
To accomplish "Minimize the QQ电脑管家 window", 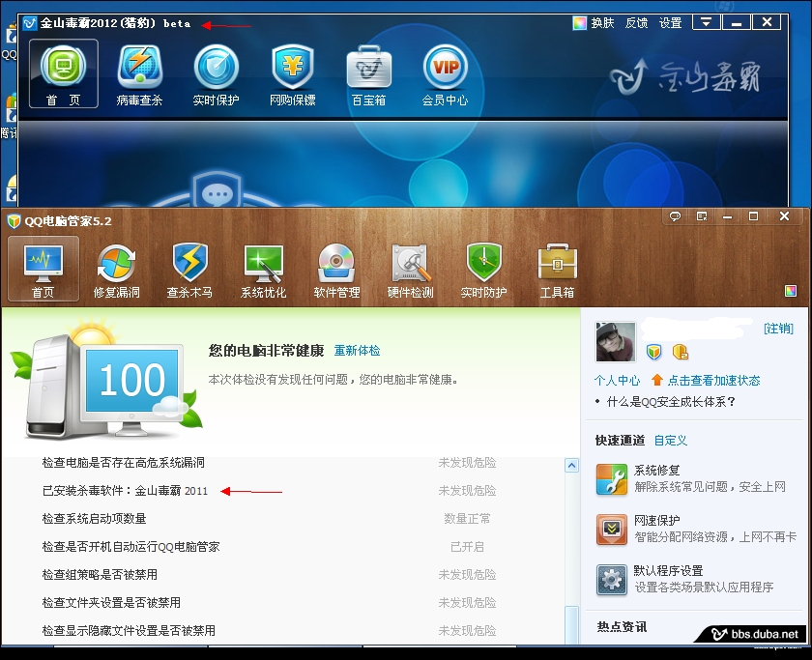I will point(728,216).
